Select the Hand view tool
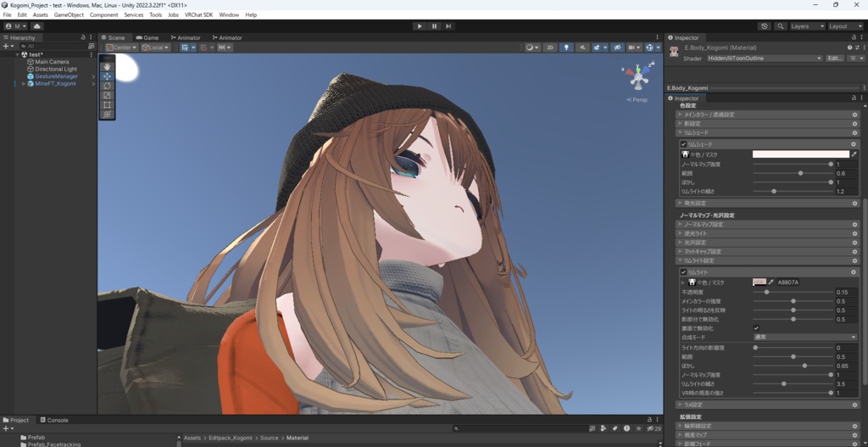The width and height of the screenshot is (868, 447). [x=107, y=66]
